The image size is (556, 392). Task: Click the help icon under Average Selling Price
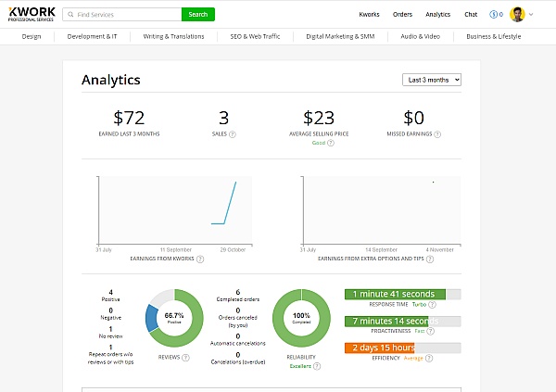tap(331, 143)
